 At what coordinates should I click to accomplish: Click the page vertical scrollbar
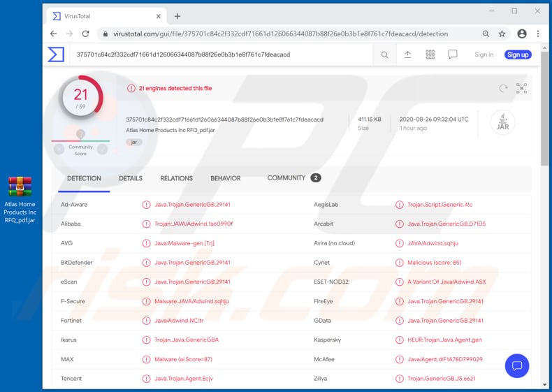544,109
